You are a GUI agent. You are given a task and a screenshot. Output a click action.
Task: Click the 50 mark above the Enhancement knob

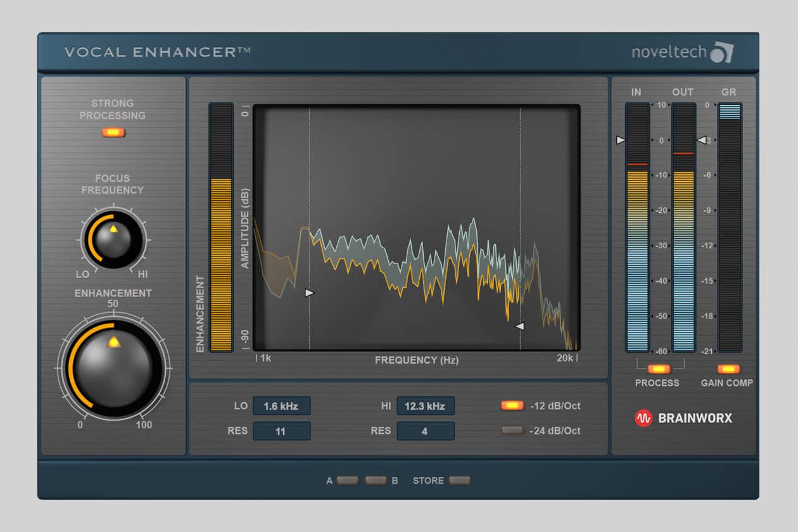coord(113,304)
